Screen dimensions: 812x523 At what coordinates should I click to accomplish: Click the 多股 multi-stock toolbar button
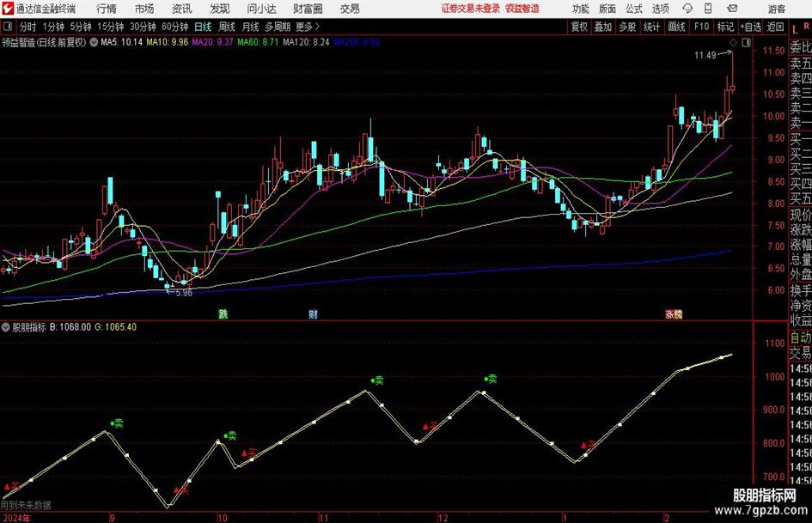click(627, 27)
